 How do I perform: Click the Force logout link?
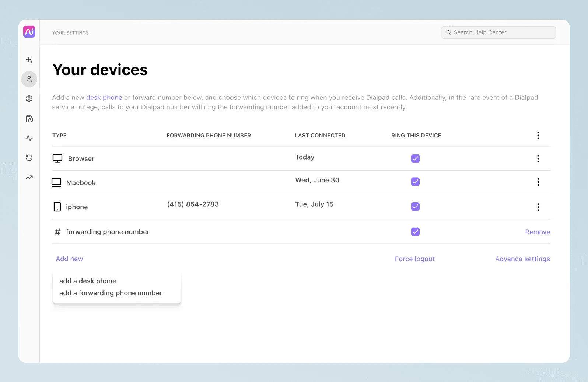click(x=414, y=259)
